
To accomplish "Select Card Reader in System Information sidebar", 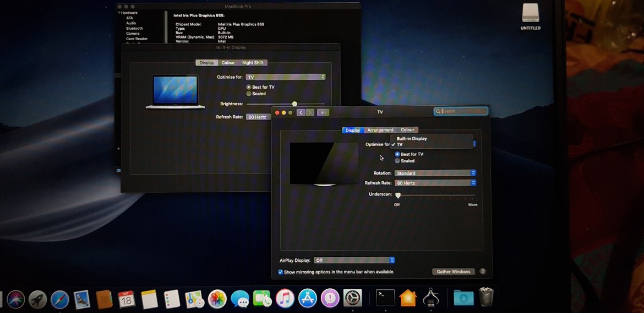I will click(x=137, y=39).
